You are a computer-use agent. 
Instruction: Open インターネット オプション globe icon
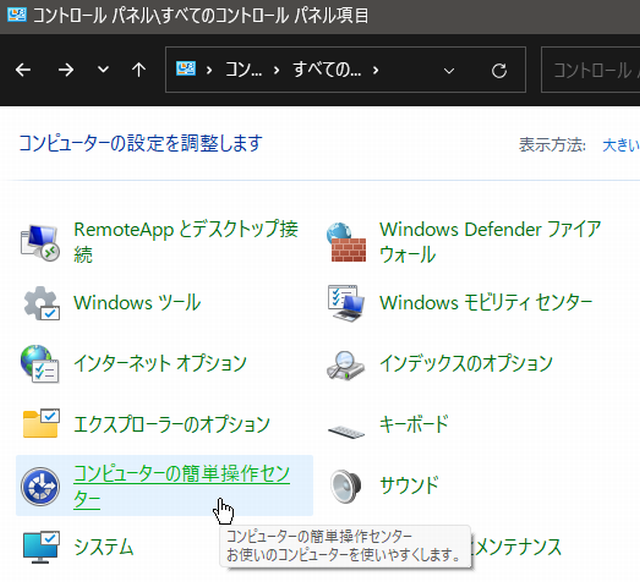[41, 364]
